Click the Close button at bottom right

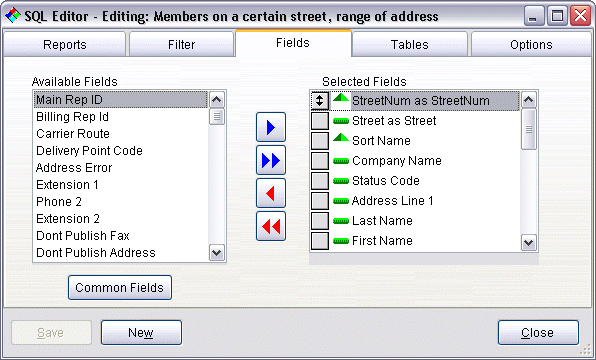coord(538,333)
